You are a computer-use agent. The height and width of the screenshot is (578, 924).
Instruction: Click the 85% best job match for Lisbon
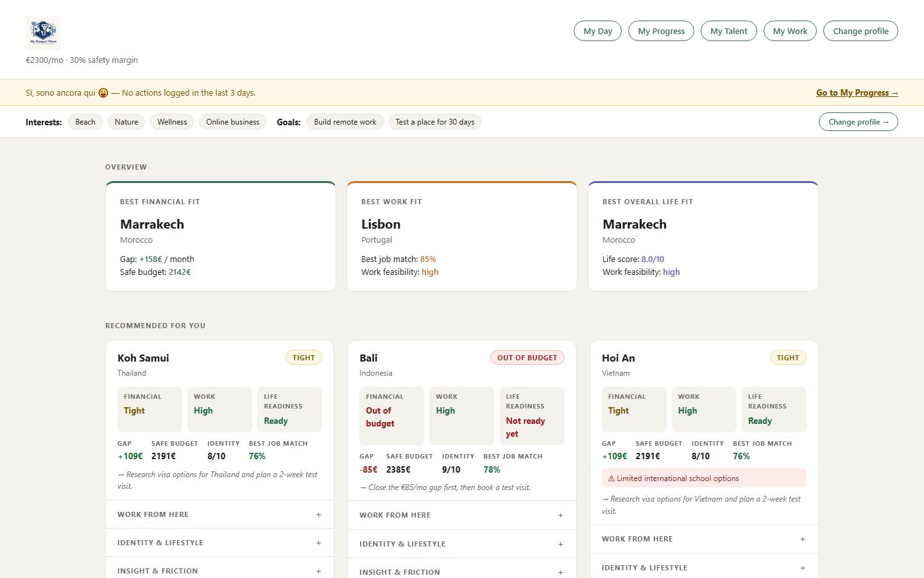pos(428,259)
